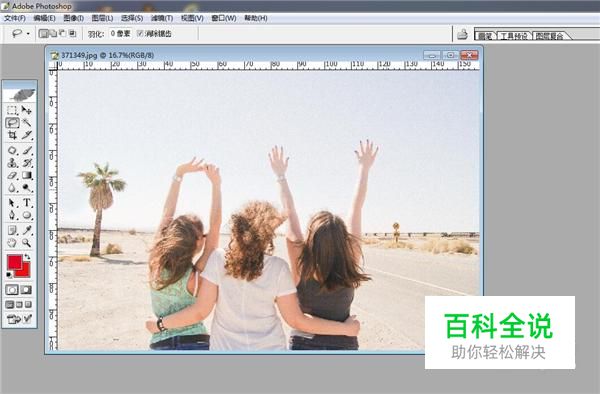Click the feather value input field
Image resolution: width=600 pixels, height=394 pixels.
(120, 34)
